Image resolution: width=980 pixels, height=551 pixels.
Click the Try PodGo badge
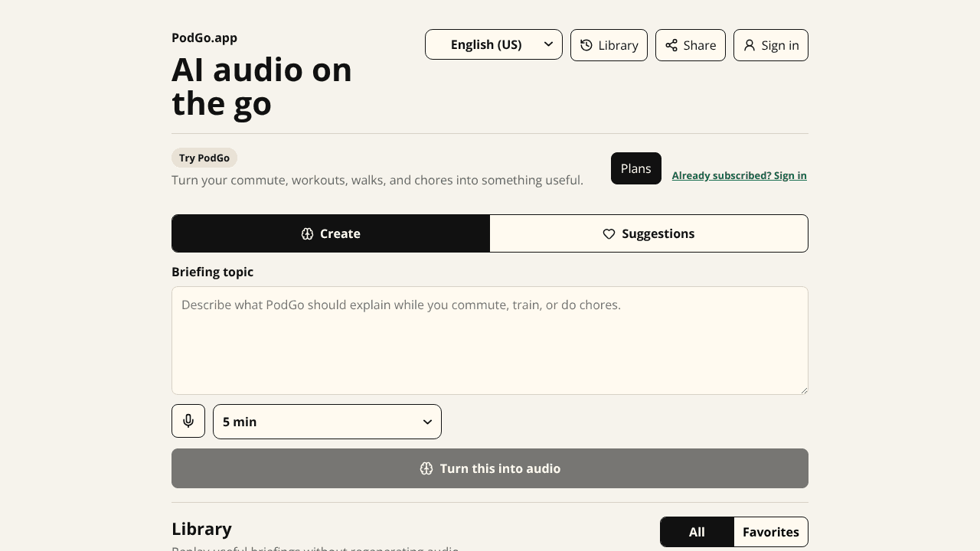204,158
